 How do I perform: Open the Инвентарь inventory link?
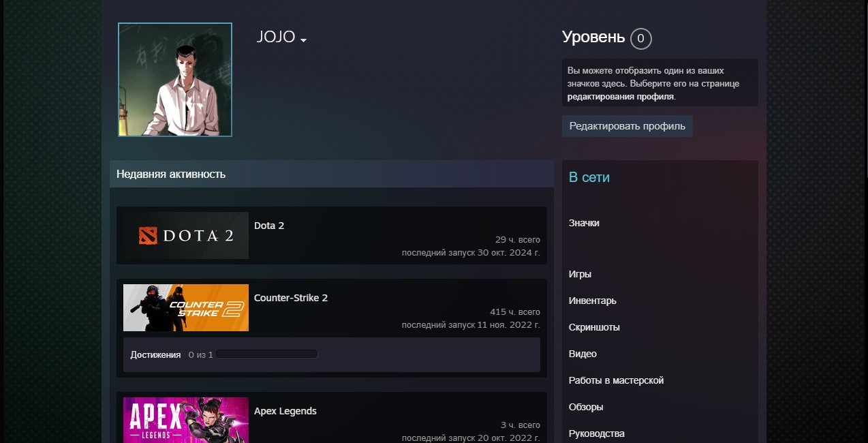[593, 301]
